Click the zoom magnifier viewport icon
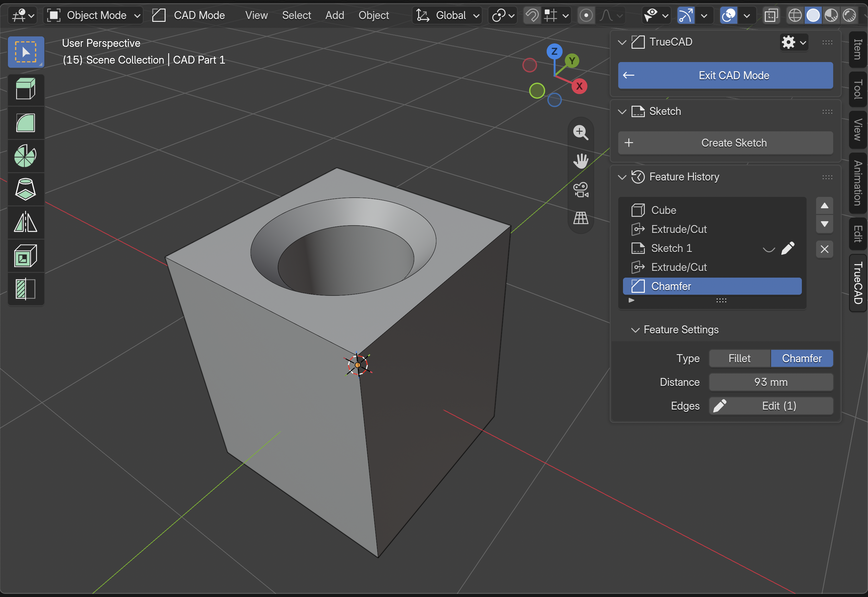This screenshot has width=868, height=597. (x=581, y=132)
